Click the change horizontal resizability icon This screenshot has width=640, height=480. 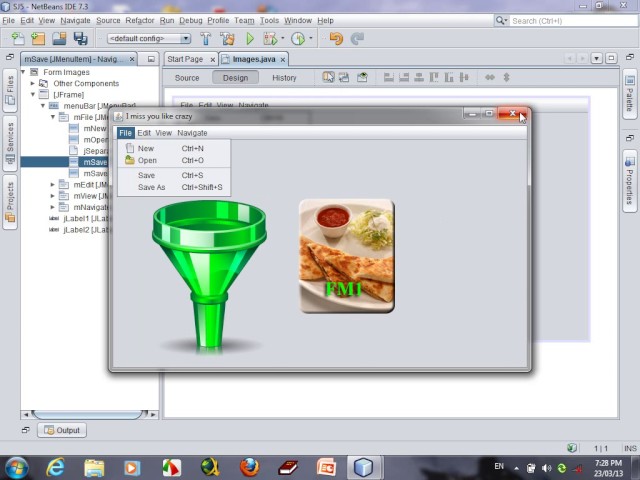tap(489, 77)
